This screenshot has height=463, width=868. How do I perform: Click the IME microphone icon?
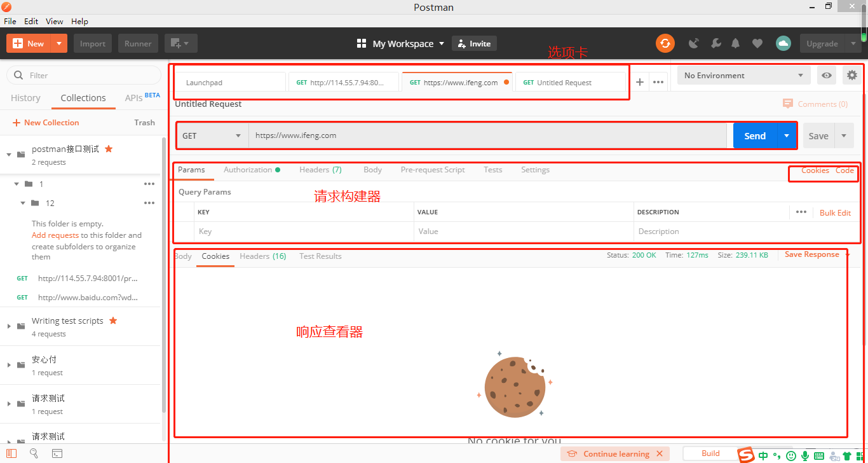point(805,455)
